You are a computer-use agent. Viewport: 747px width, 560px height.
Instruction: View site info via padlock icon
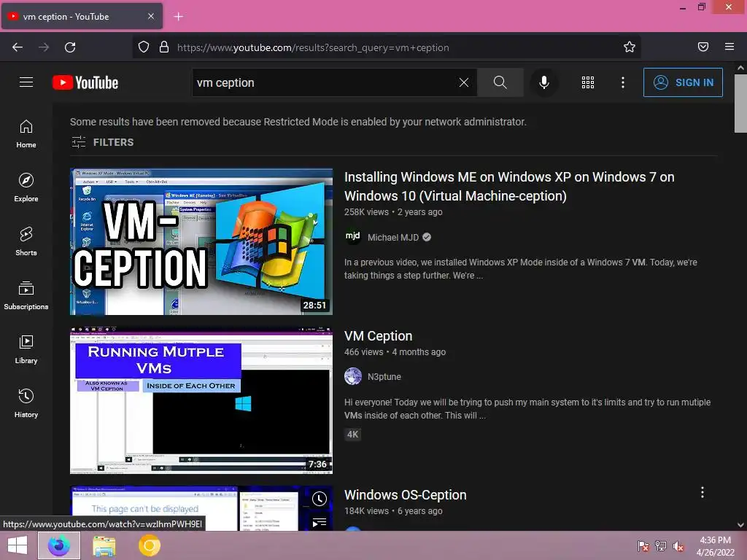[x=164, y=47]
